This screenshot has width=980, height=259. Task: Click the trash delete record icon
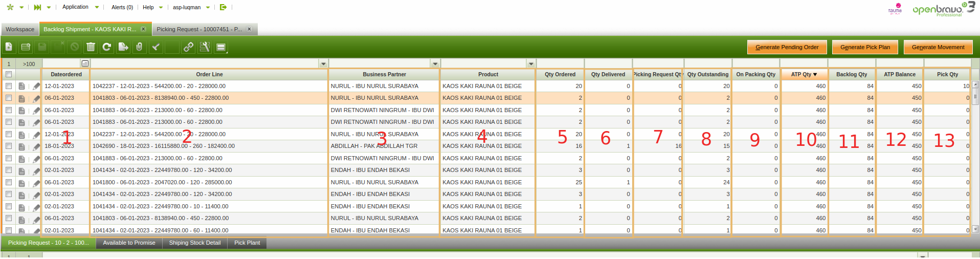tap(91, 47)
